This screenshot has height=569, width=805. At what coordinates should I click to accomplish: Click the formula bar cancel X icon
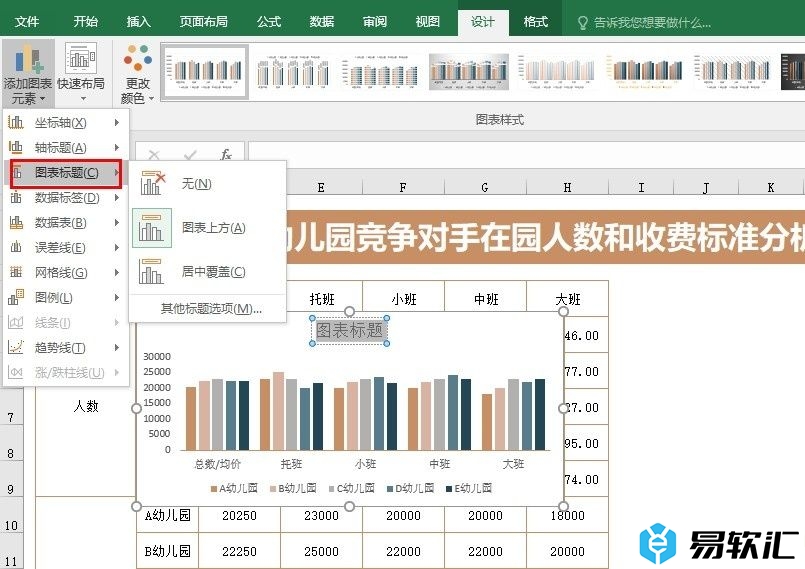pyautogui.click(x=154, y=155)
